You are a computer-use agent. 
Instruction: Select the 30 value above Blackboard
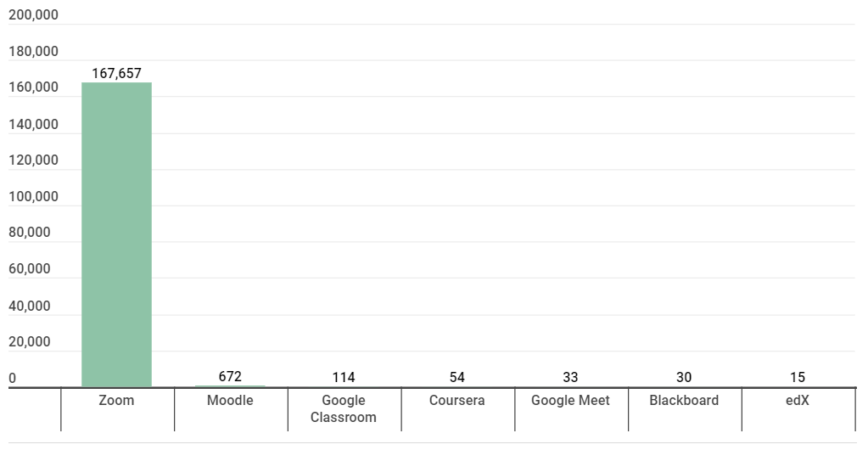pos(684,377)
